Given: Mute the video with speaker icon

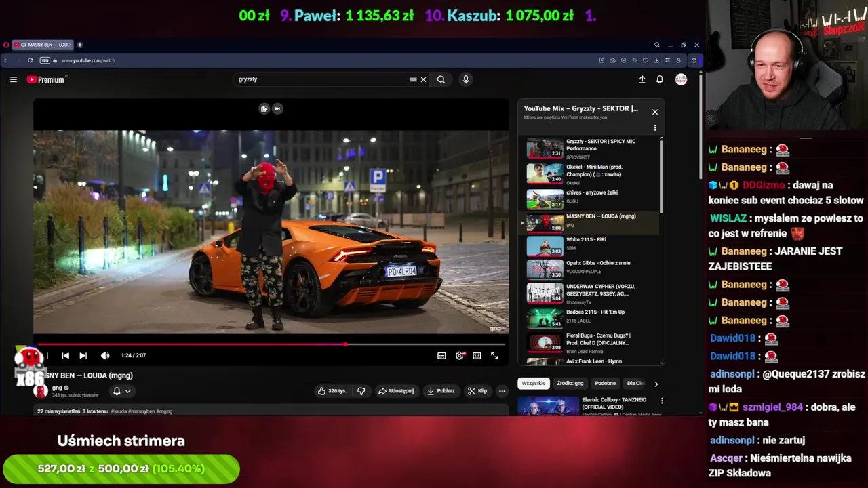Looking at the screenshot, I should point(105,355).
